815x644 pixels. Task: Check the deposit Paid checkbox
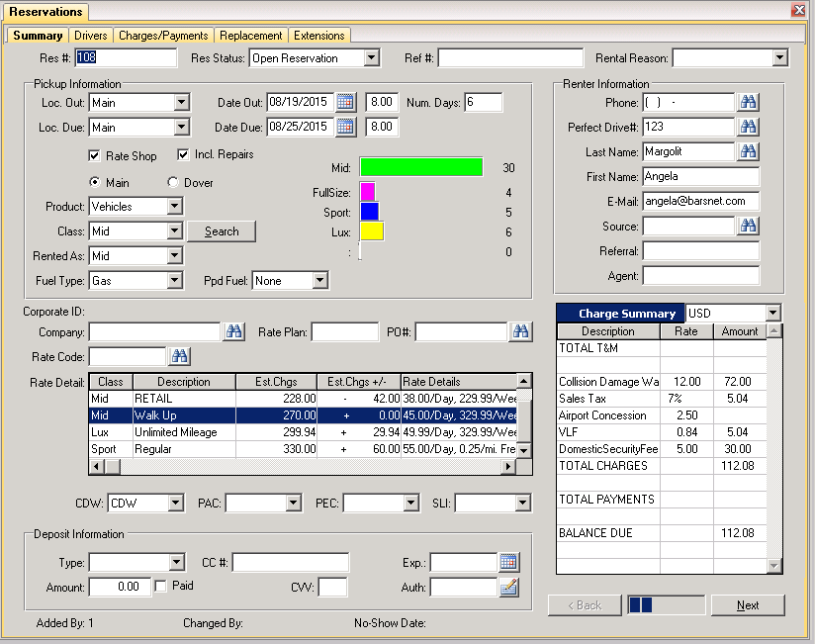[161, 586]
